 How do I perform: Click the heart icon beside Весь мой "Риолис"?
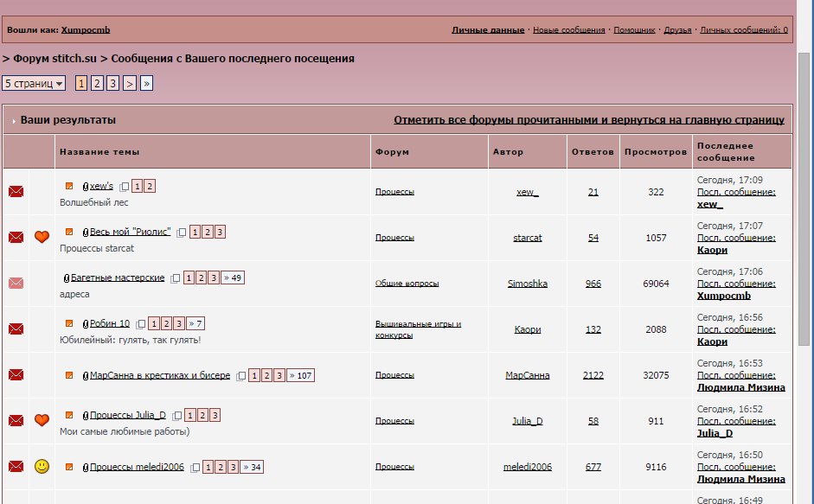point(42,237)
